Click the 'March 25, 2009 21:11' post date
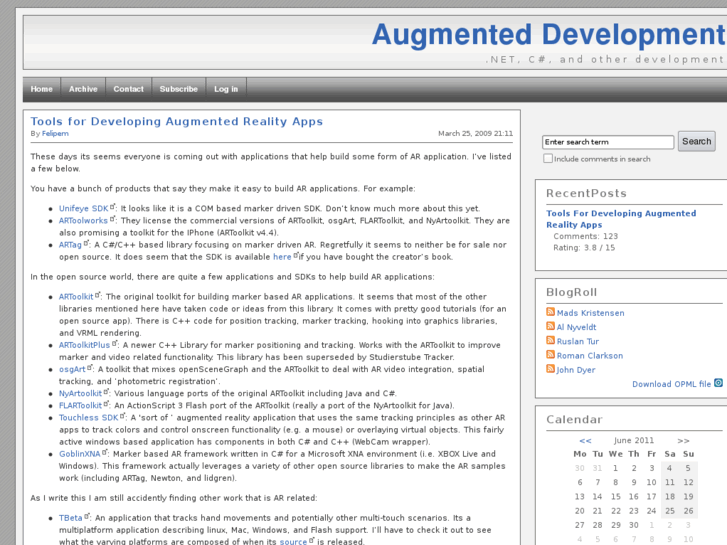 (475, 134)
